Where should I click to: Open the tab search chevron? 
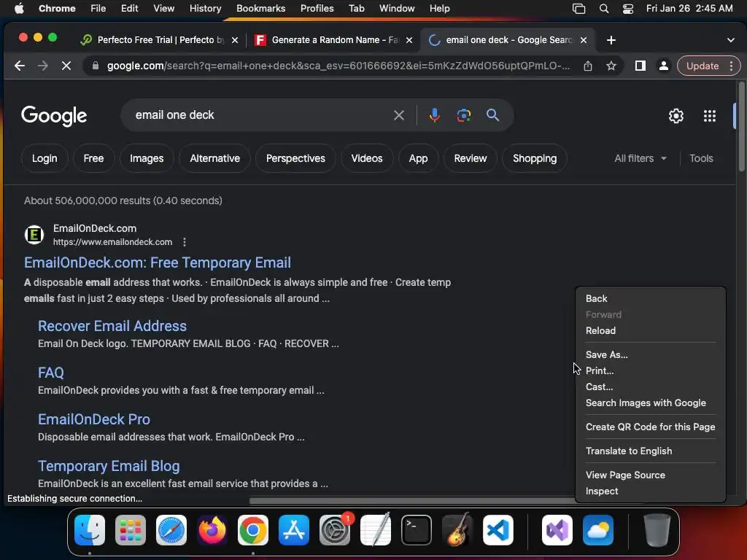pyautogui.click(x=731, y=40)
